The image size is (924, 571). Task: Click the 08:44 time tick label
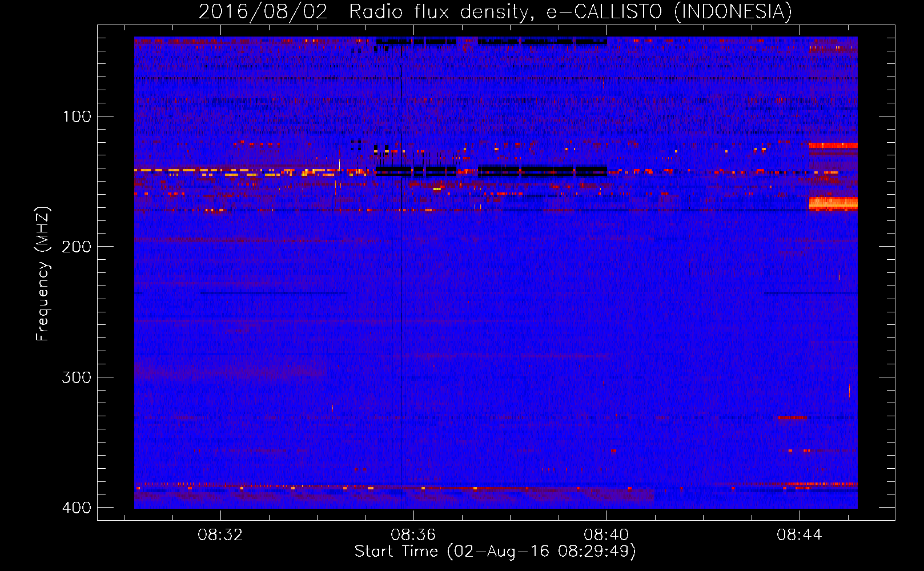(x=800, y=535)
